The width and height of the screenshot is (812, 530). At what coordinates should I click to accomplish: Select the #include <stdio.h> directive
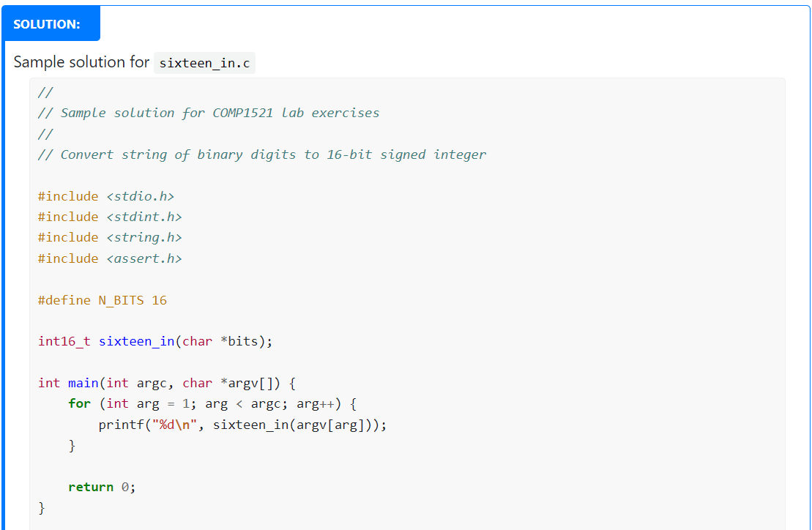coord(104,195)
